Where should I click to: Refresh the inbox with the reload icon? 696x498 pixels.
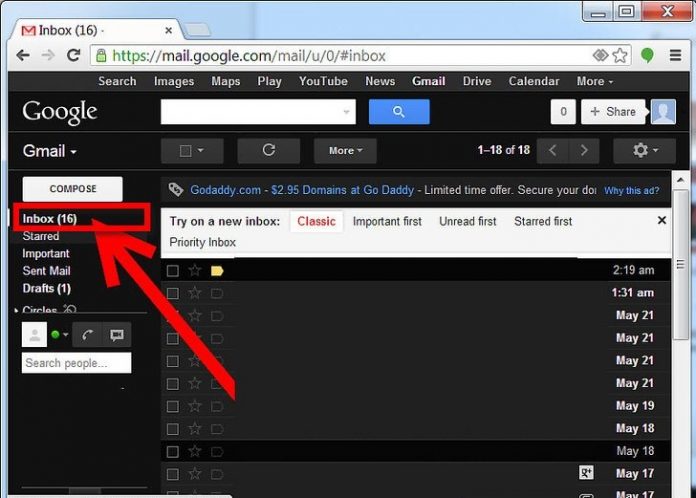[x=268, y=151]
